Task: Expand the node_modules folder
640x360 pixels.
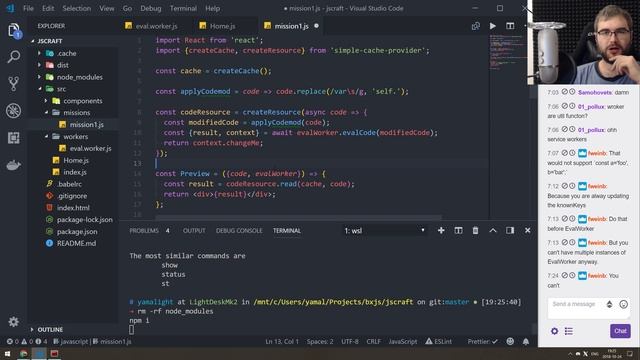Action: 39,77
